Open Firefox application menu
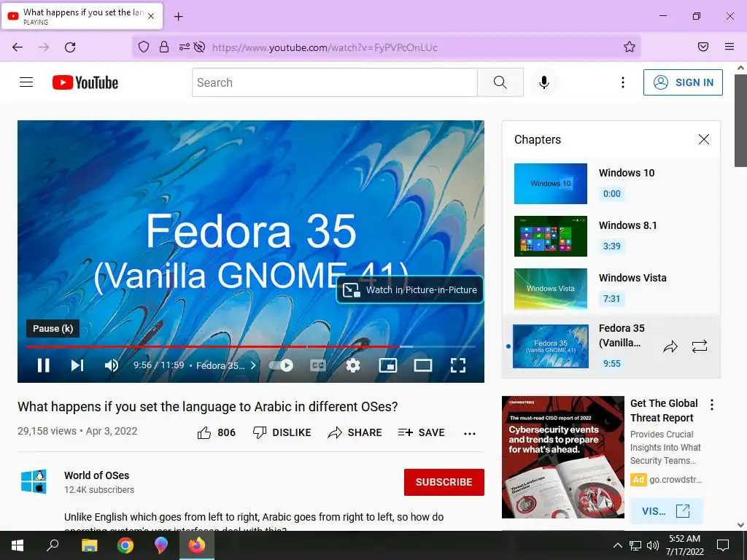The width and height of the screenshot is (747, 560). (x=729, y=47)
